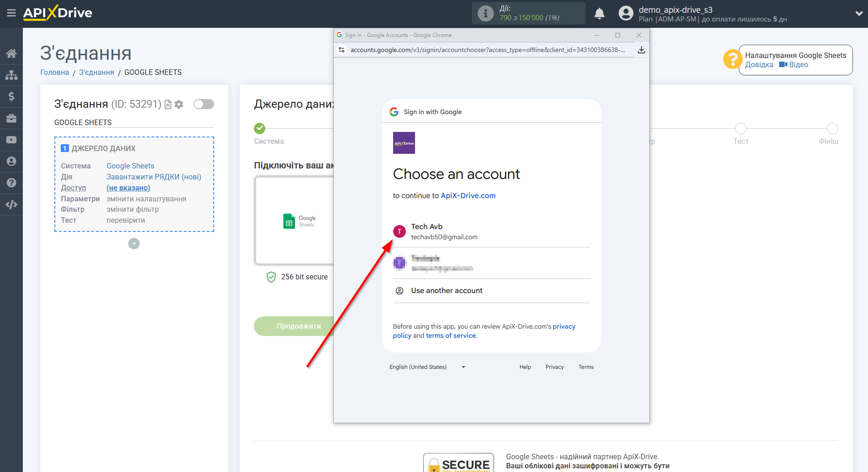Click Use another account
The image size is (868, 472).
446,290
